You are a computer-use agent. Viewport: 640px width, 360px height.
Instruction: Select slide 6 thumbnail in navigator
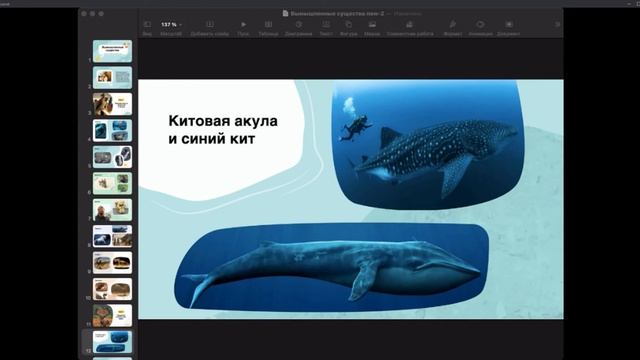[x=112, y=183]
